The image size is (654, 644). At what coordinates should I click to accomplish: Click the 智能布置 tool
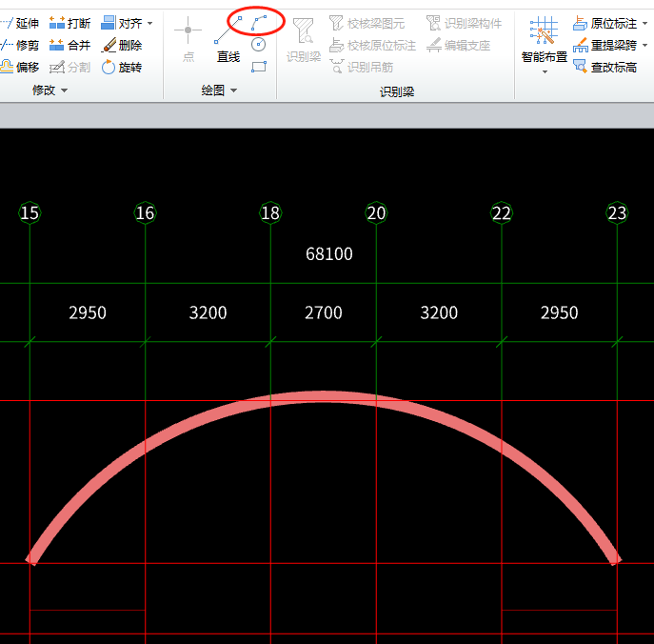545,40
